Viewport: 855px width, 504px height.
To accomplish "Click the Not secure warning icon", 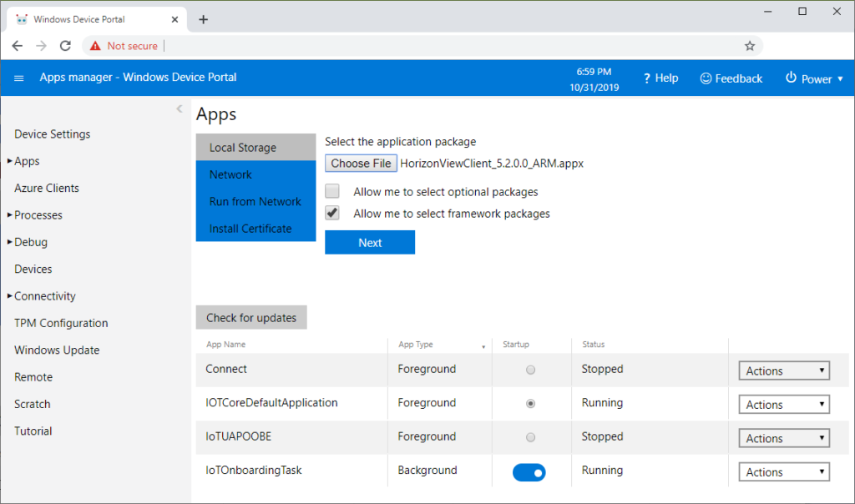I will (95, 46).
